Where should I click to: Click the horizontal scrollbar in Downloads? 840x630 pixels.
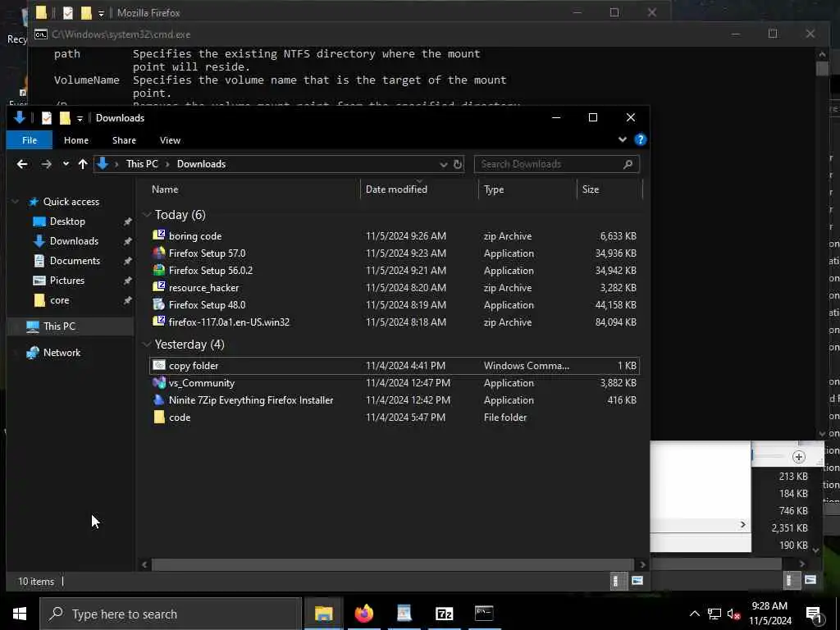click(x=392, y=564)
